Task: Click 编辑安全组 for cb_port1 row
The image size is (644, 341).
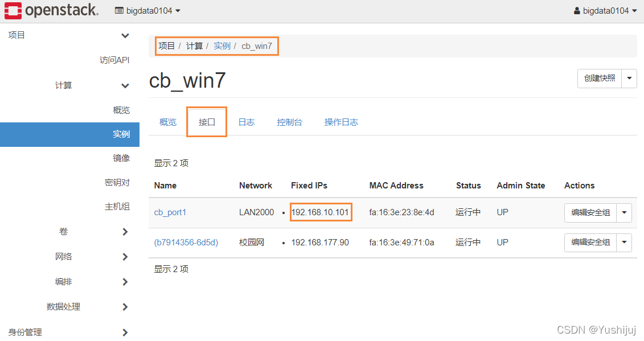Action: (590, 213)
